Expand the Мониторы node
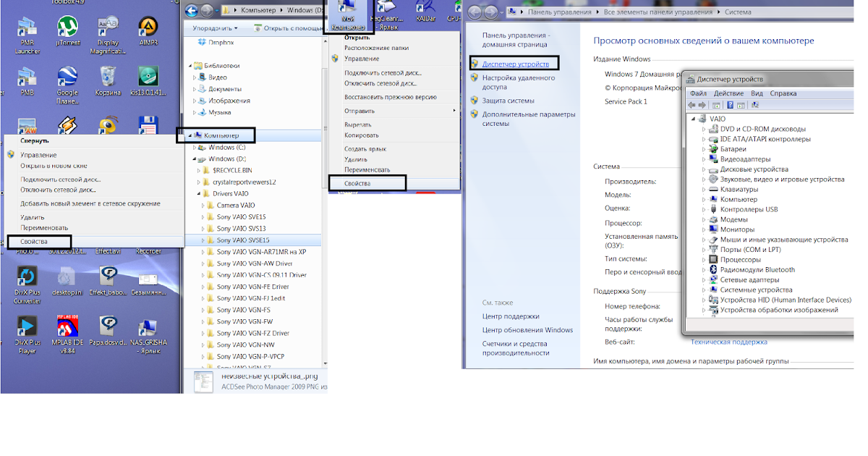This screenshot has width=868, height=456. coord(704,229)
